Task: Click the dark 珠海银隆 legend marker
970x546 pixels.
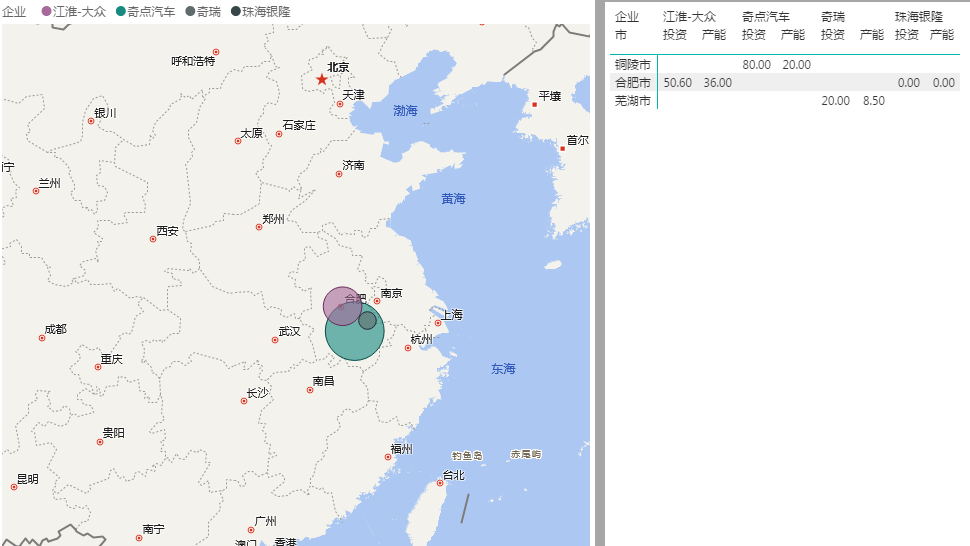Action: [236, 11]
